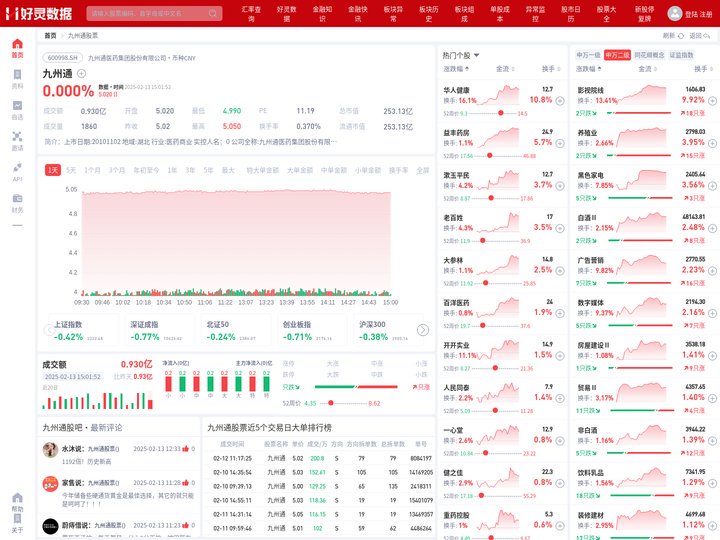Click 华人健康 52周价 range marker
Image resolution: width=720 pixels, height=540 pixels.
[501, 113]
